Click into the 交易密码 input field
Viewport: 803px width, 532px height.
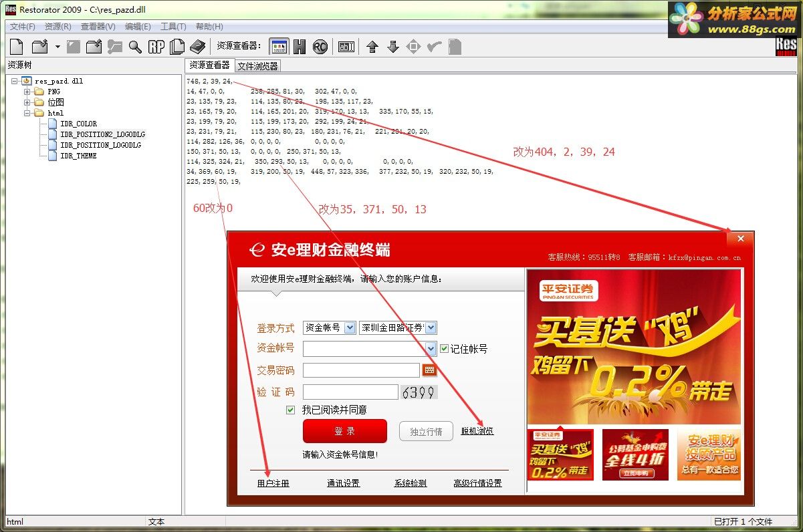click(x=361, y=370)
